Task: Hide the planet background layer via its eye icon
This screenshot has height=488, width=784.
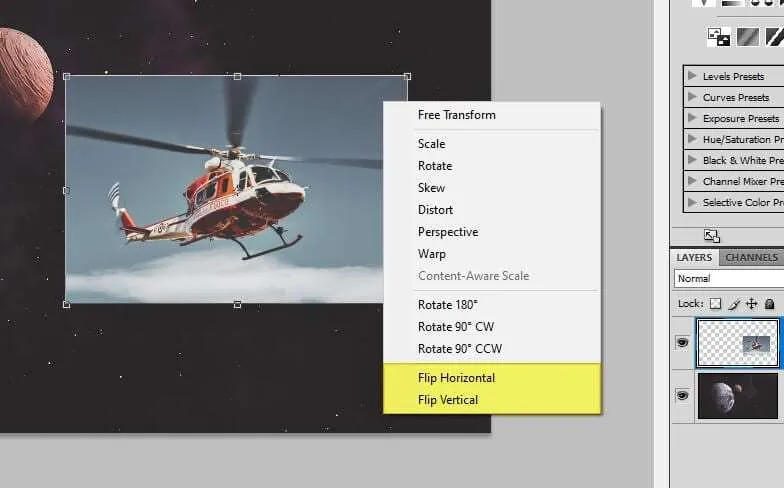Action: coord(682,396)
